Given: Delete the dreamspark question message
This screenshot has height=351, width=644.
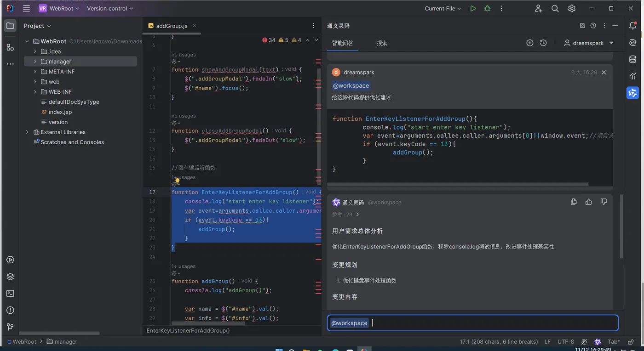Looking at the screenshot, I should [604, 72].
